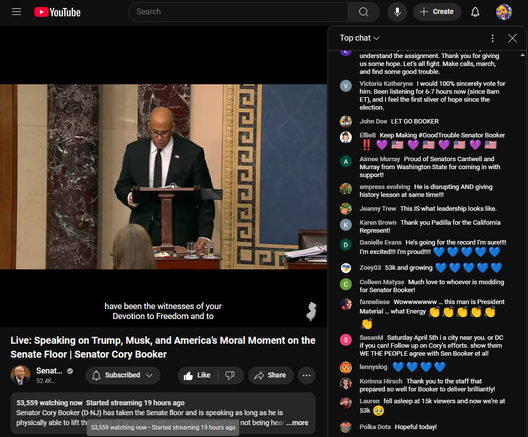Screen dimensions: 528x437
Task: Click Aimee Murray username in chat
Action: [380, 159]
